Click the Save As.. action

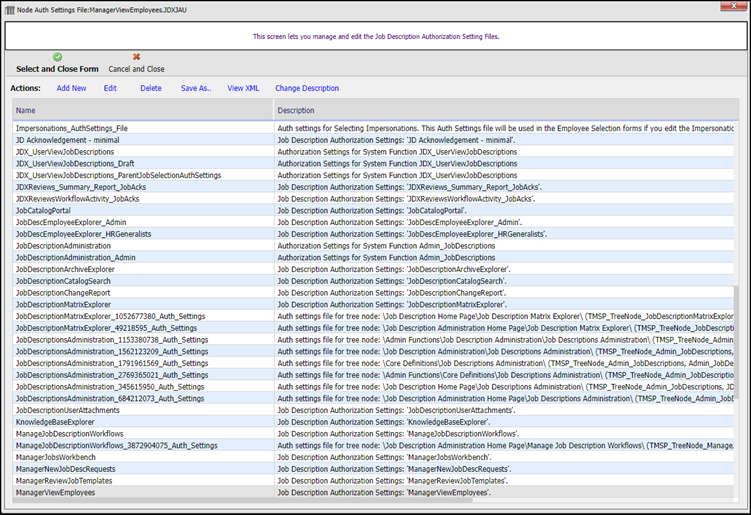[x=196, y=88]
